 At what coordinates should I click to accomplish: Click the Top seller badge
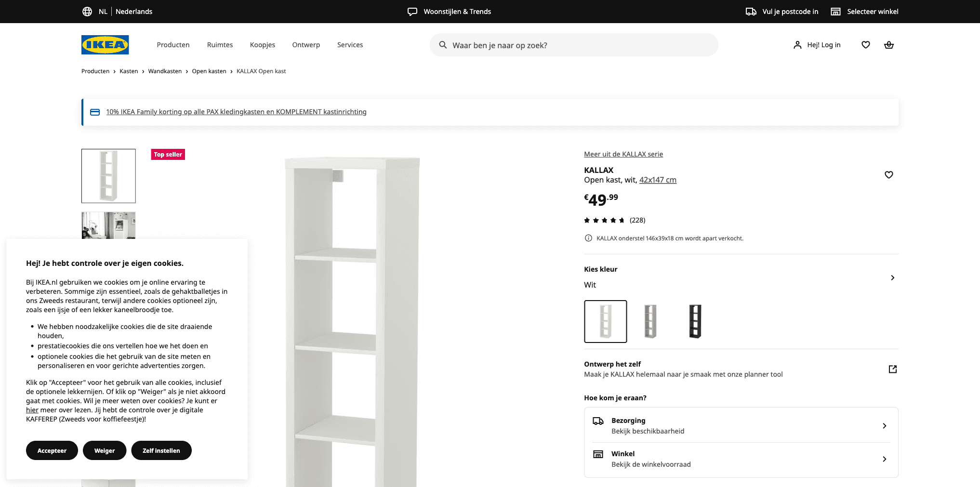pos(168,155)
